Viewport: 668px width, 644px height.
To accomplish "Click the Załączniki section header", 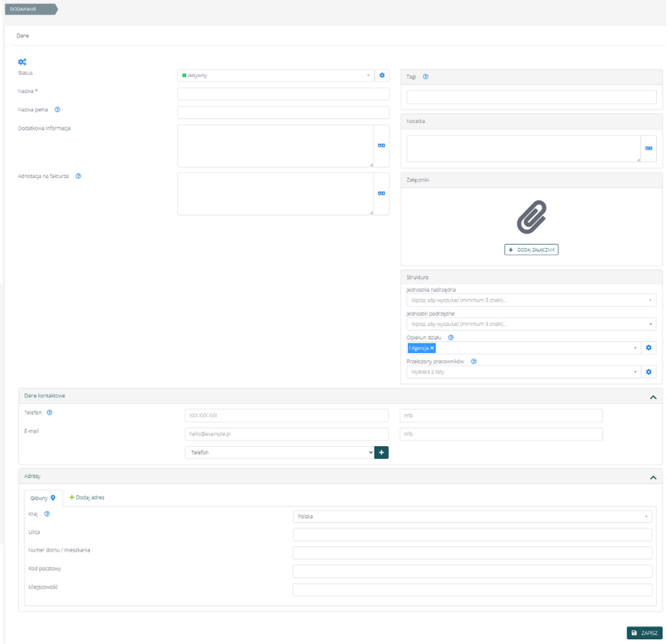I will point(531,180).
